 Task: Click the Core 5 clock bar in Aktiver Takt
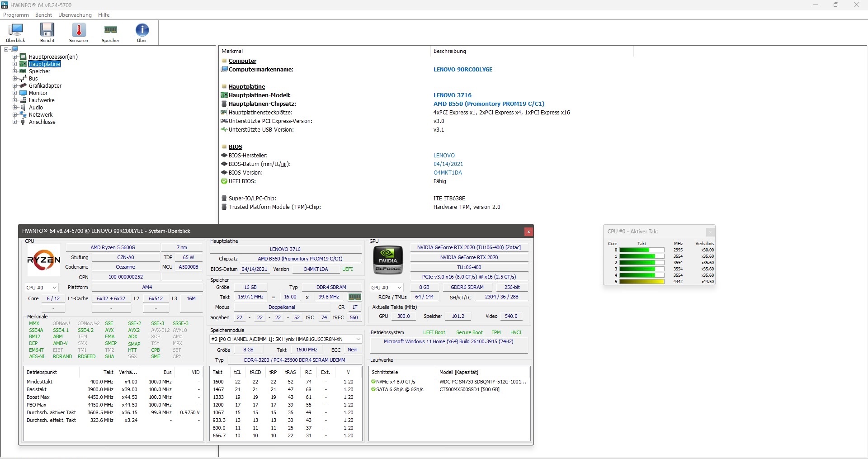coord(642,282)
